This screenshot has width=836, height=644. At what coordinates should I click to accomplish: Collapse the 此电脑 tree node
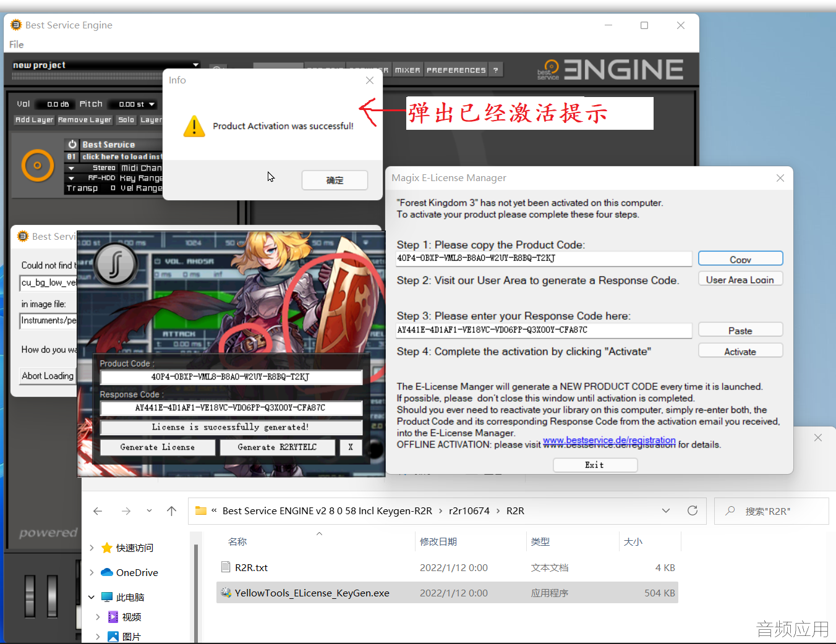(92, 597)
